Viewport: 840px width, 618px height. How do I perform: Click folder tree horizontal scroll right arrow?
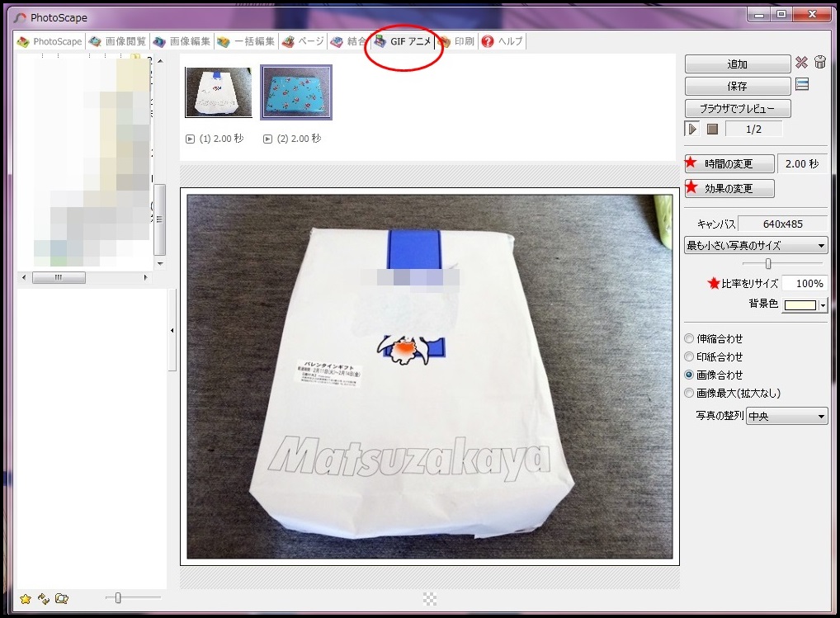coord(145,277)
